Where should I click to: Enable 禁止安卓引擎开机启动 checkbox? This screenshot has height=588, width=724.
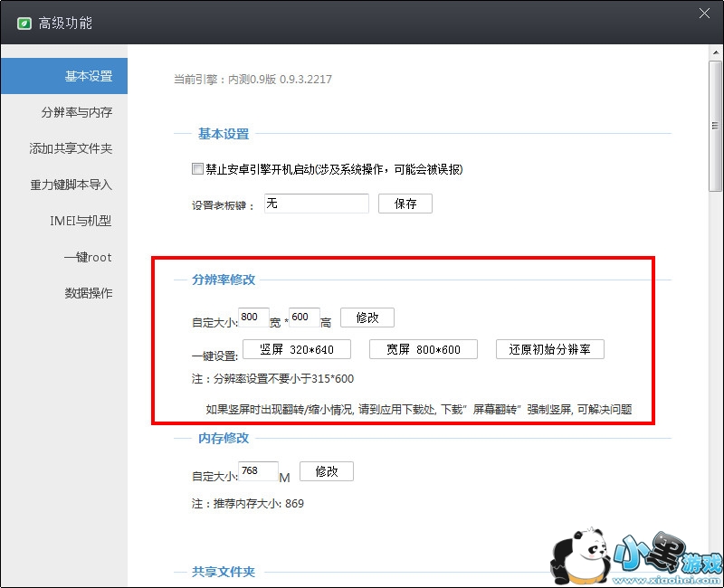[x=197, y=169]
